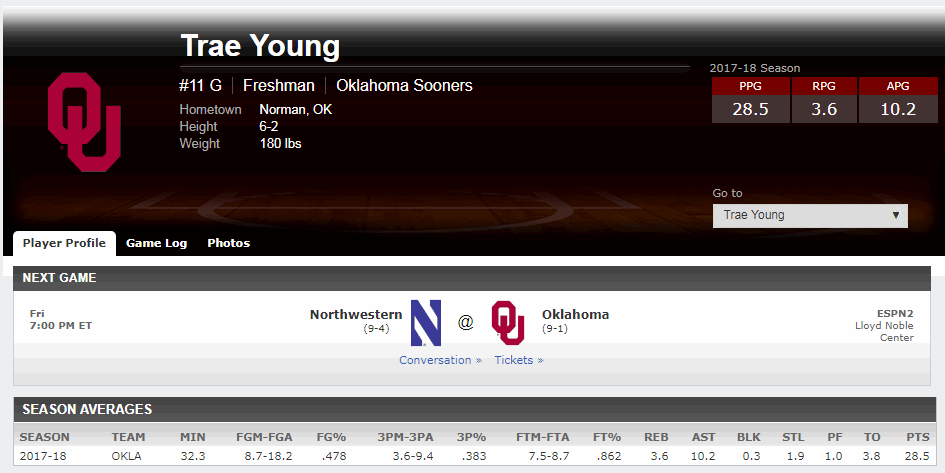Screen dimensions: 945x473
Task: Open the Photos tab
Action: [x=228, y=243]
